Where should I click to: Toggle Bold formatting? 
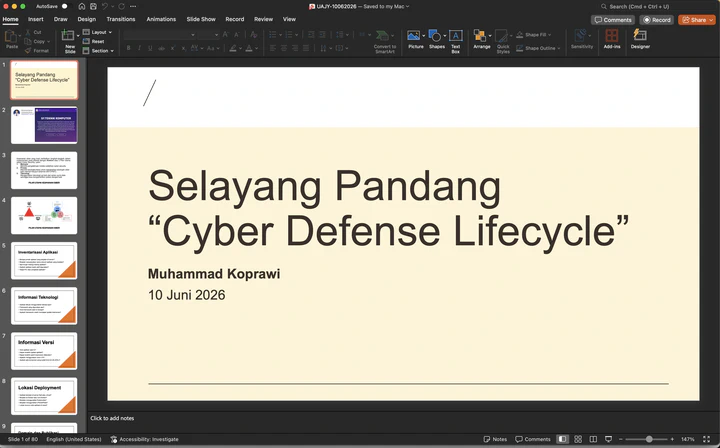coord(129,48)
